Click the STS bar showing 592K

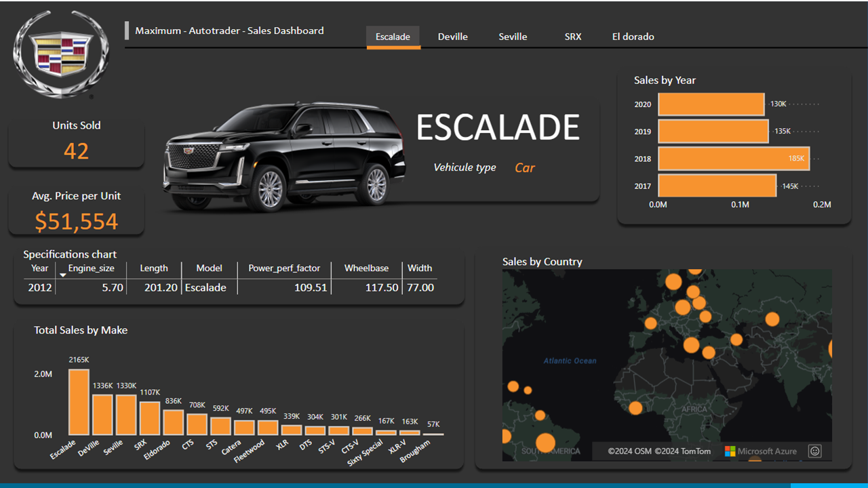coord(220,426)
